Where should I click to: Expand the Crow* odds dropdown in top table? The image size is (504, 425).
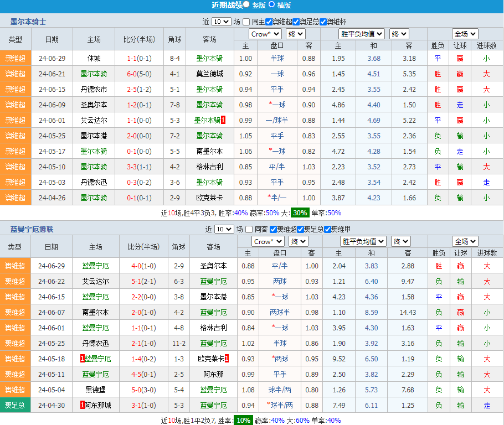[x=265, y=34]
